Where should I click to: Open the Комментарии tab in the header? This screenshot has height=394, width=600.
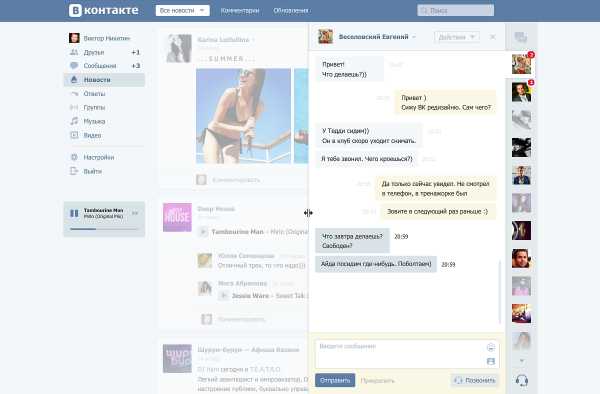click(x=240, y=11)
